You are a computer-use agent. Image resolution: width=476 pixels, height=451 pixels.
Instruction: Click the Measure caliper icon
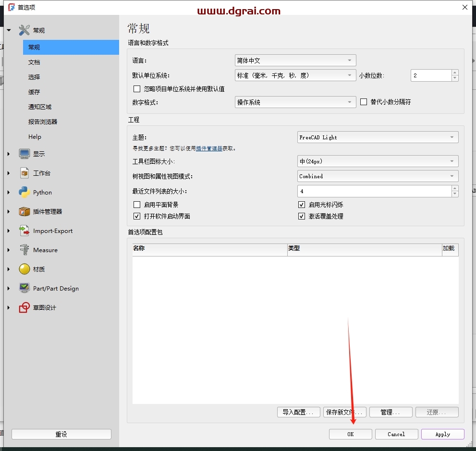point(24,250)
